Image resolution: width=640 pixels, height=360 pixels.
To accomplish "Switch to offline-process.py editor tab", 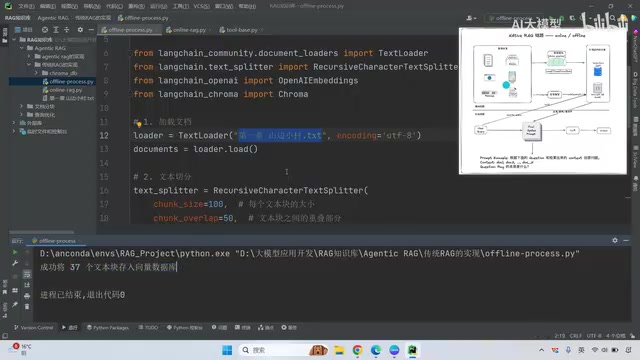I will pos(129,30).
